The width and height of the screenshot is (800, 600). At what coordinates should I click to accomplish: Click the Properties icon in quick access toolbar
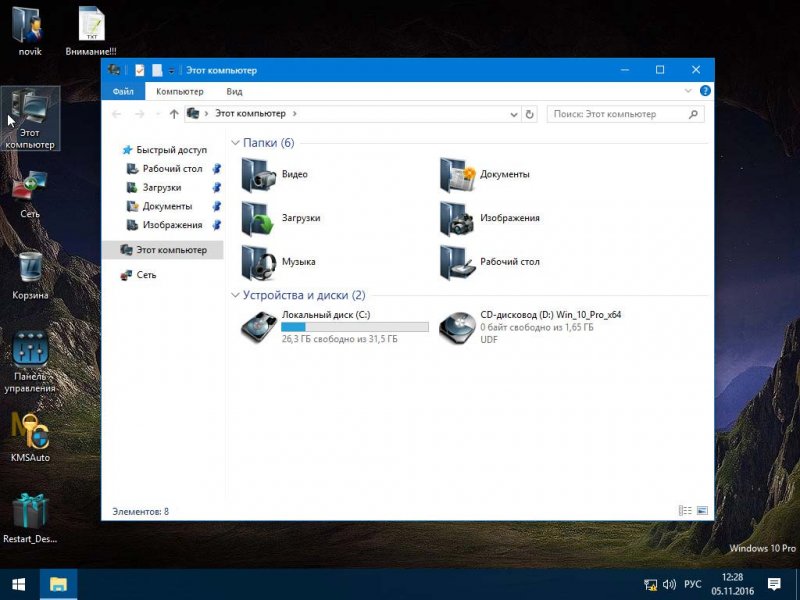pyautogui.click(x=140, y=70)
